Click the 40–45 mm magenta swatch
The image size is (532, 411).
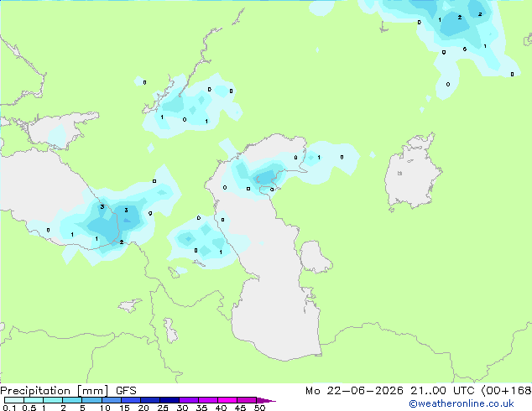click(x=227, y=400)
